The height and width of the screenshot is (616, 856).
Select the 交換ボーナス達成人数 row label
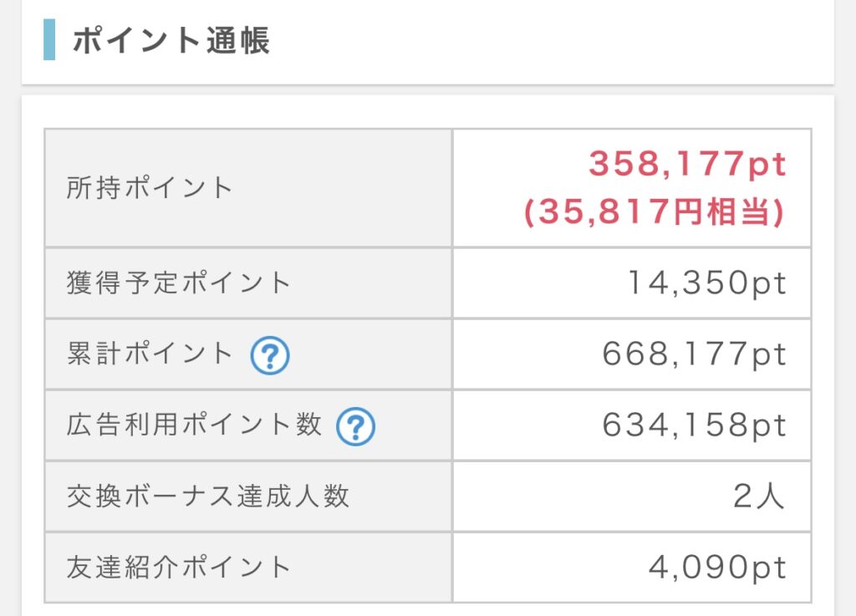click(x=207, y=496)
